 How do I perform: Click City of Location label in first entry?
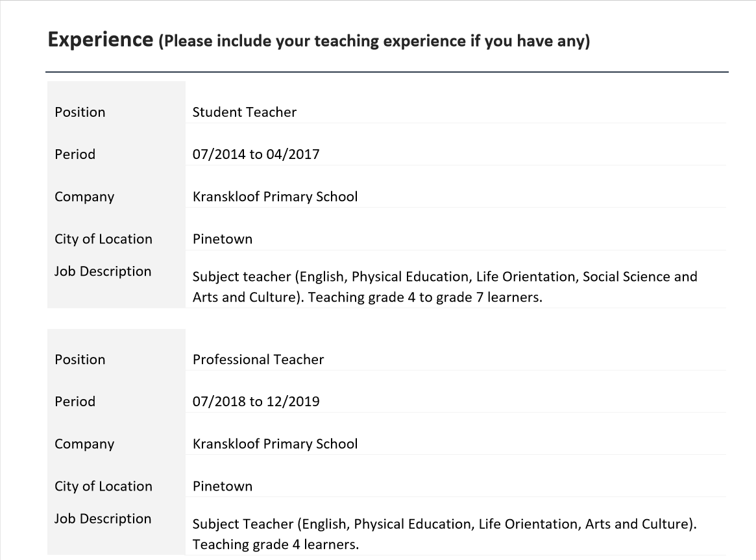(x=103, y=239)
